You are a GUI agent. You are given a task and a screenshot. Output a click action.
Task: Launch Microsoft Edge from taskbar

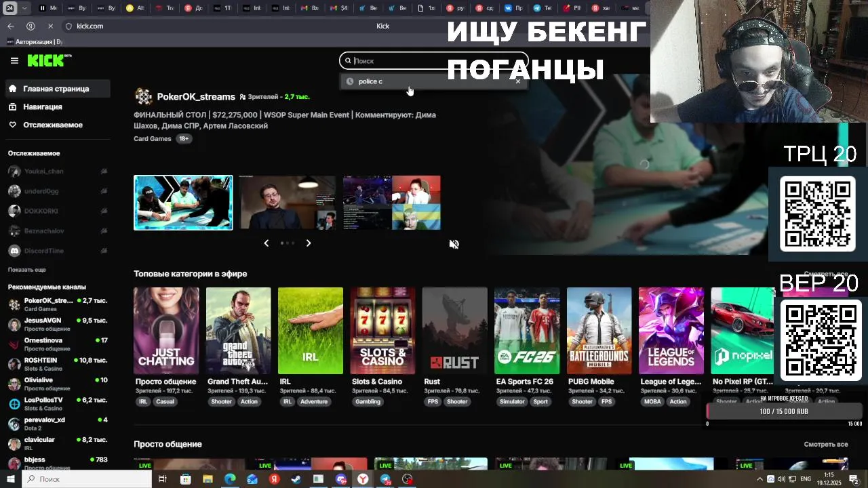pyautogui.click(x=230, y=479)
